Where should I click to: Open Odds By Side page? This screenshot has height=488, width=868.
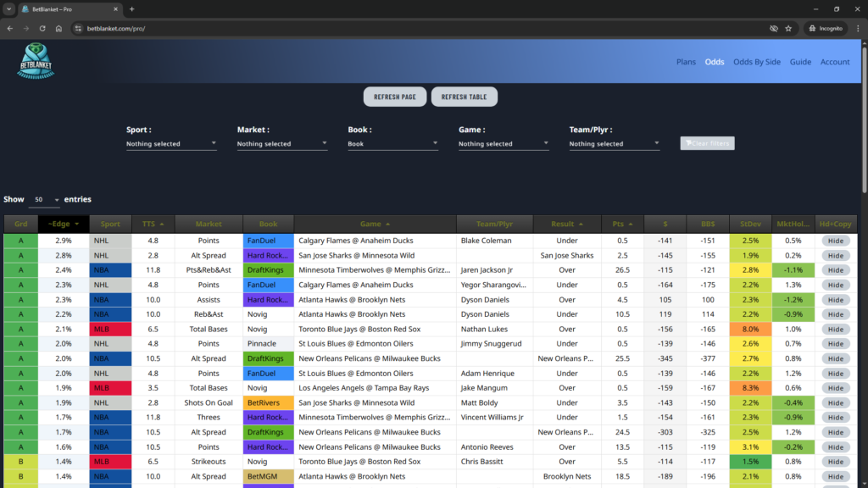coord(757,62)
